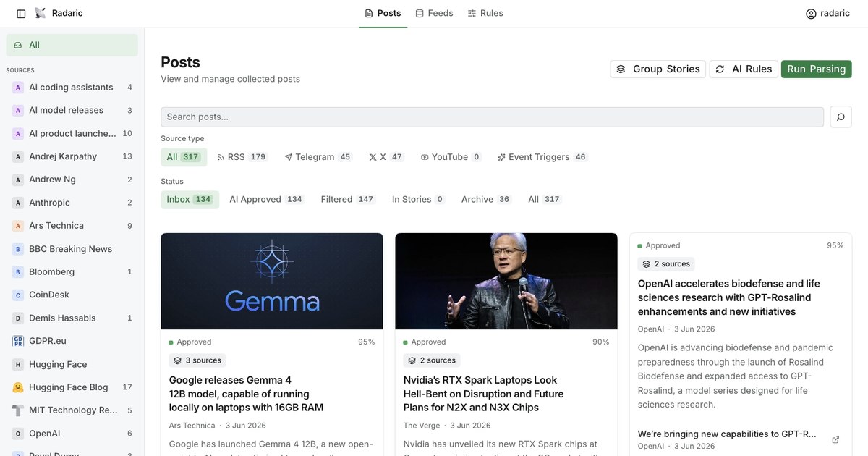Viewport: 868px width, 456px height.
Task: Filter by RSS source type
Action: (x=242, y=157)
